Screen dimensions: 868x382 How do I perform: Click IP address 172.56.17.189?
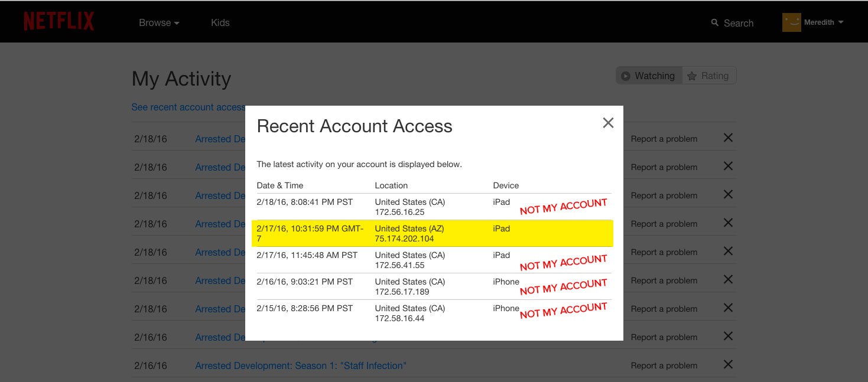[x=402, y=292]
